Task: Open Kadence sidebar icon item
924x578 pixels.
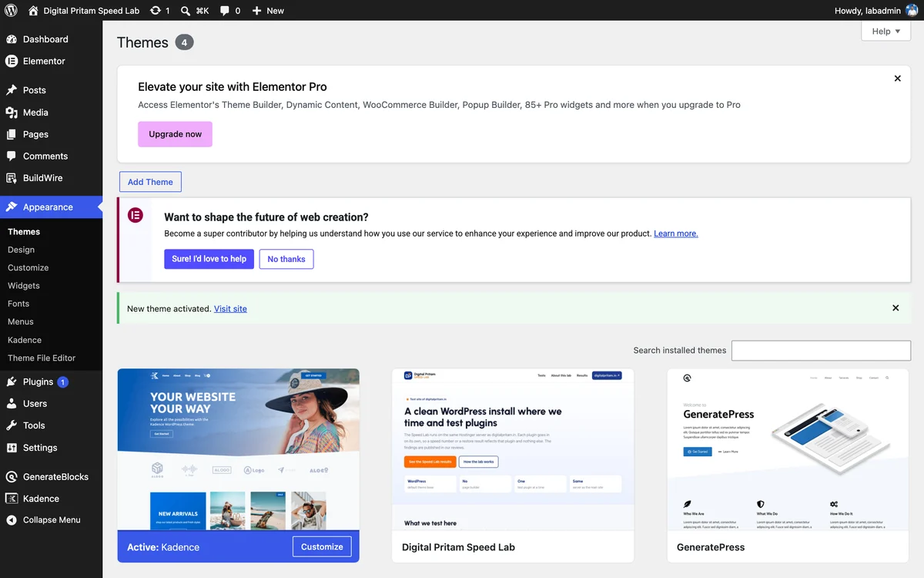Action: (x=12, y=499)
